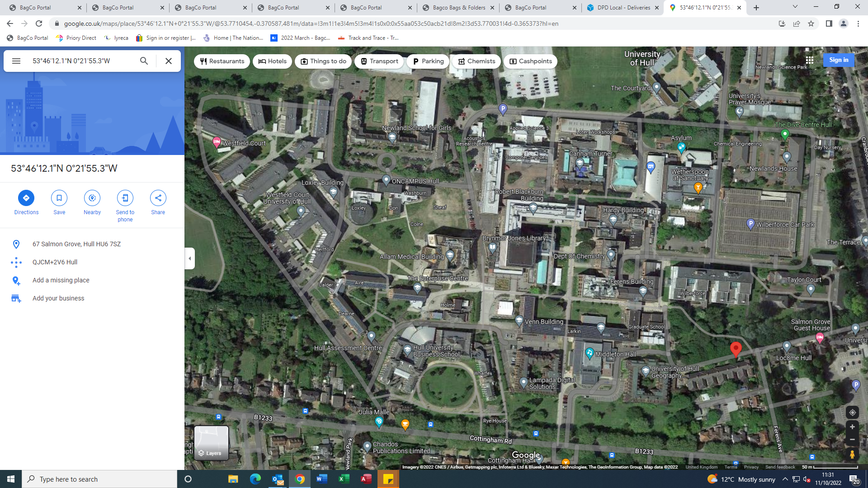This screenshot has height=488, width=868.
Task: Click the Nearby search icon
Action: pos(92,198)
